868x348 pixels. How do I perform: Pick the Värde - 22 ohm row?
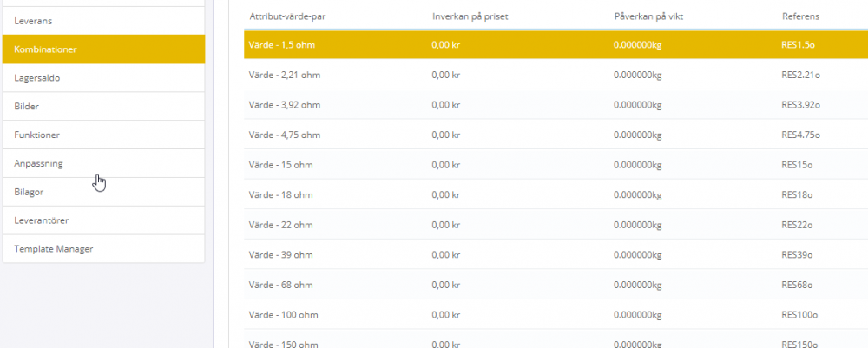[280, 225]
